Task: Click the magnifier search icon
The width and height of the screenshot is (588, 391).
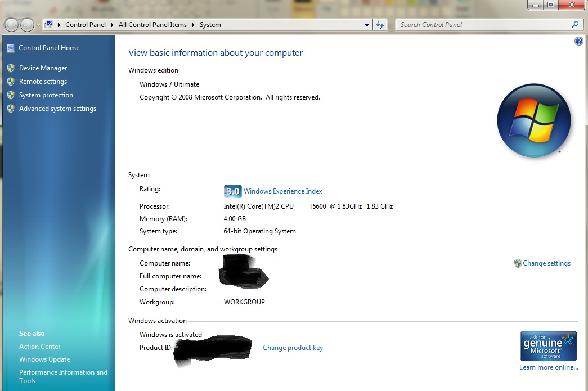Action: click(576, 25)
